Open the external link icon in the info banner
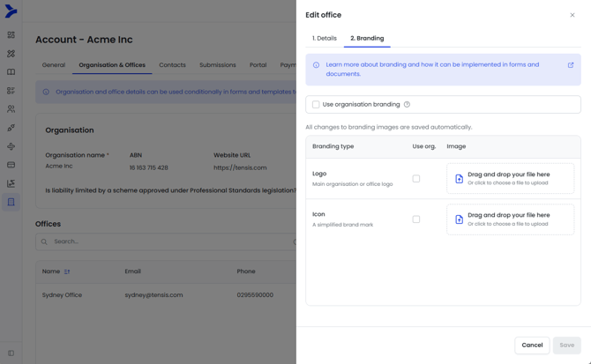Viewport: 591px width, 364px height. point(571,65)
